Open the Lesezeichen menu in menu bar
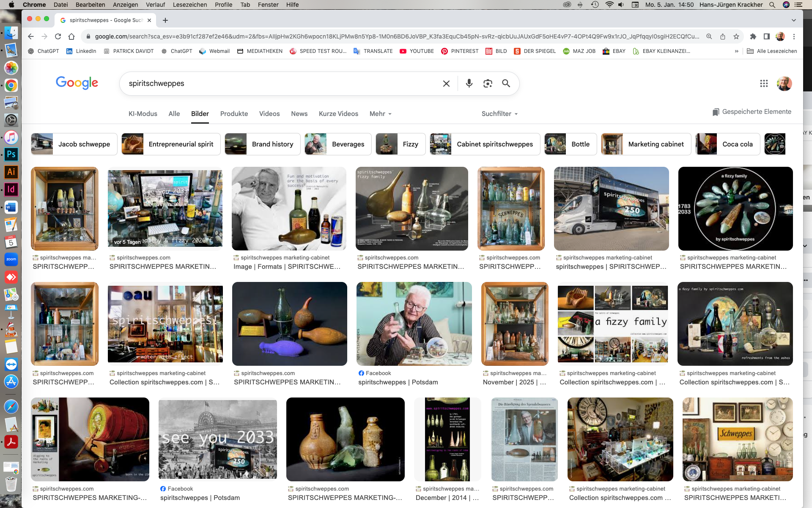The height and width of the screenshot is (508, 812). tap(190, 5)
